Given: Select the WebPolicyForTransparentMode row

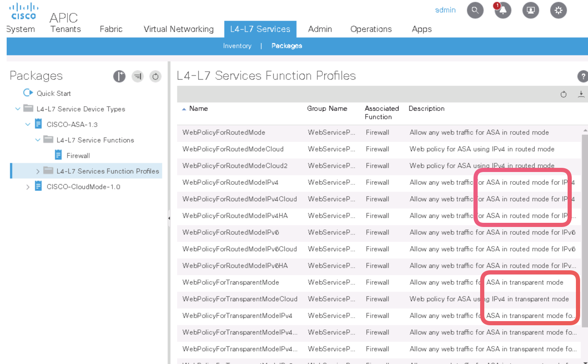Looking at the screenshot, I should tap(231, 282).
